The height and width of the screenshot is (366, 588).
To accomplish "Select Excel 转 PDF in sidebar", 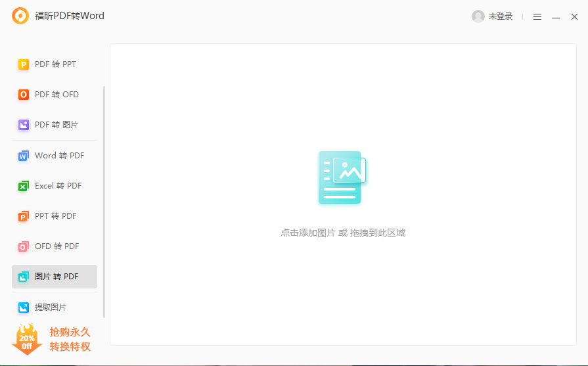I will click(x=55, y=185).
